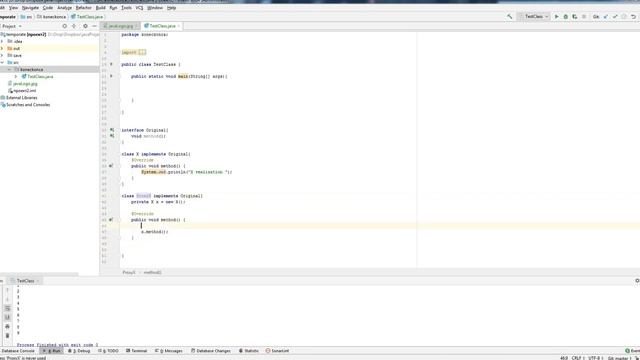Expand the save folder

[x=2, y=56]
